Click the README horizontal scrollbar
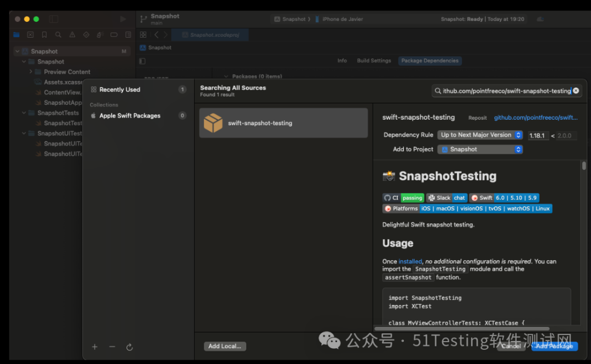591x364 pixels. point(462,328)
